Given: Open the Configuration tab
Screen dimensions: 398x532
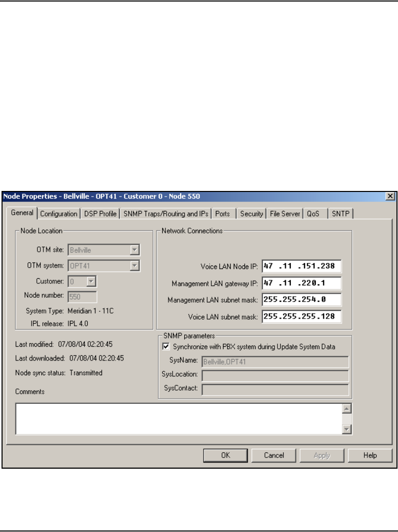Looking at the screenshot, I should click(59, 214).
